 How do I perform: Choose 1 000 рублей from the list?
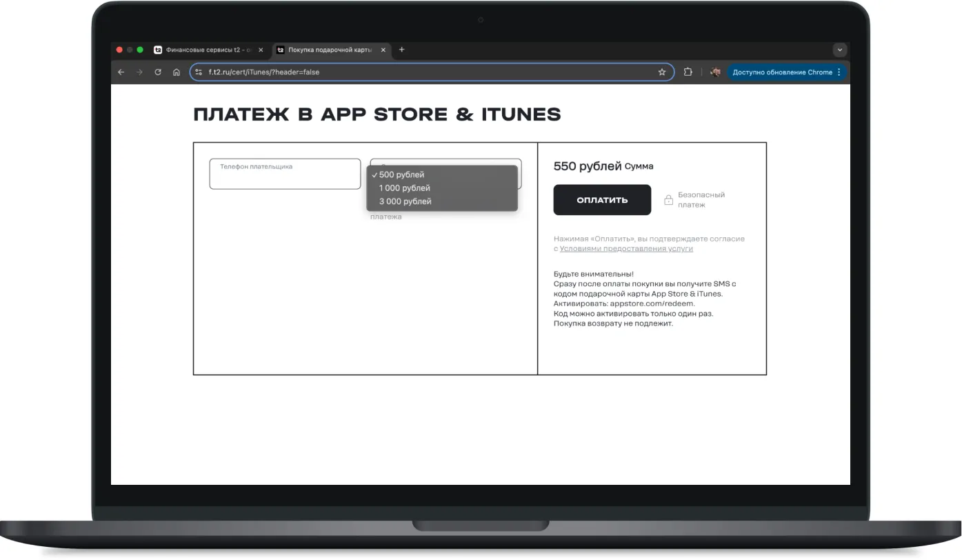point(404,188)
